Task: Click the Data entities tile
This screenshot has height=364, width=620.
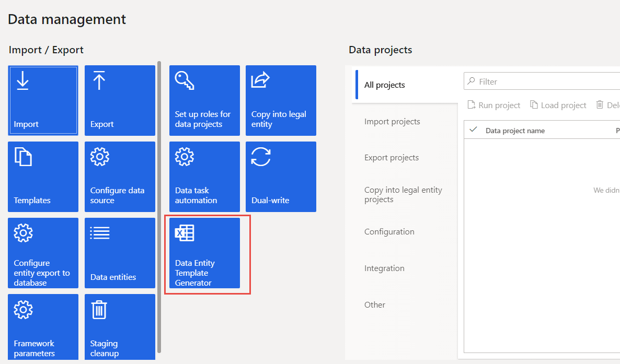Action: [120, 253]
